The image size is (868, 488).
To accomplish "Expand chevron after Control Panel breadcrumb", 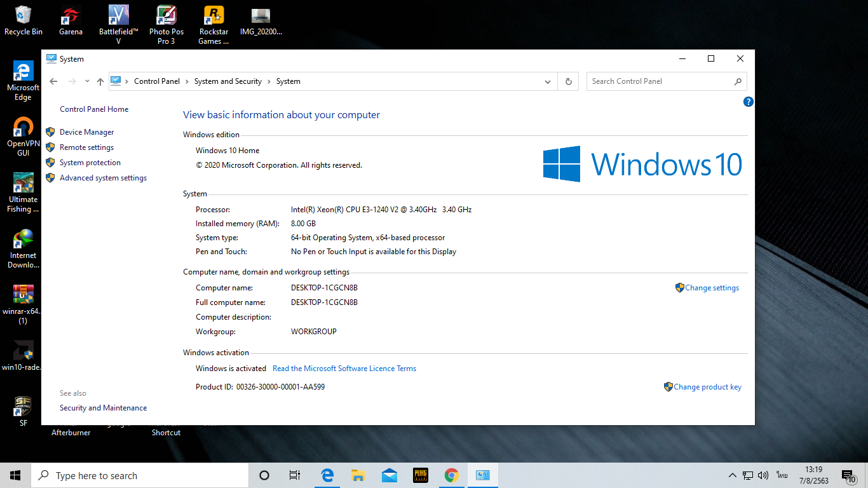I will pyautogui.click(x=187, y=81).
